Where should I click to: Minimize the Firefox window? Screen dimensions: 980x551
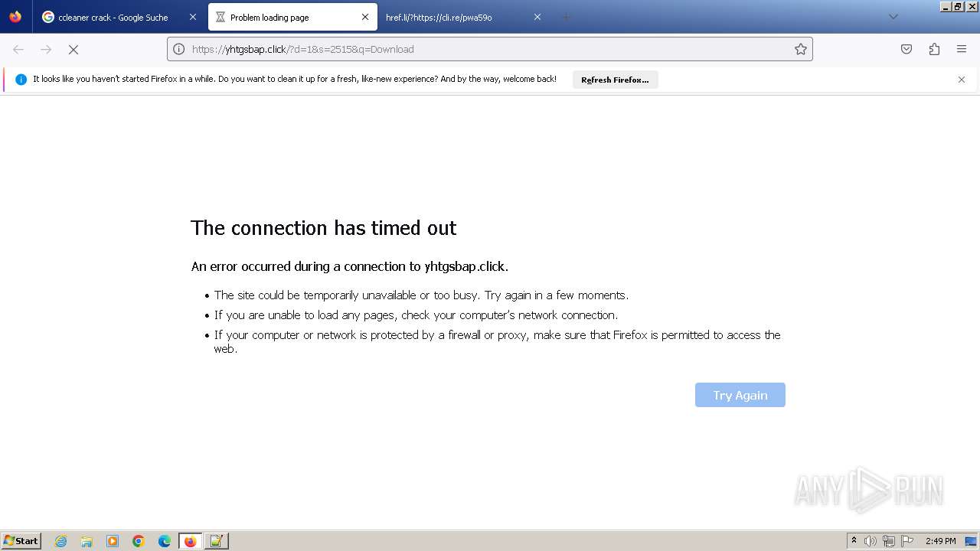(946, 6)
